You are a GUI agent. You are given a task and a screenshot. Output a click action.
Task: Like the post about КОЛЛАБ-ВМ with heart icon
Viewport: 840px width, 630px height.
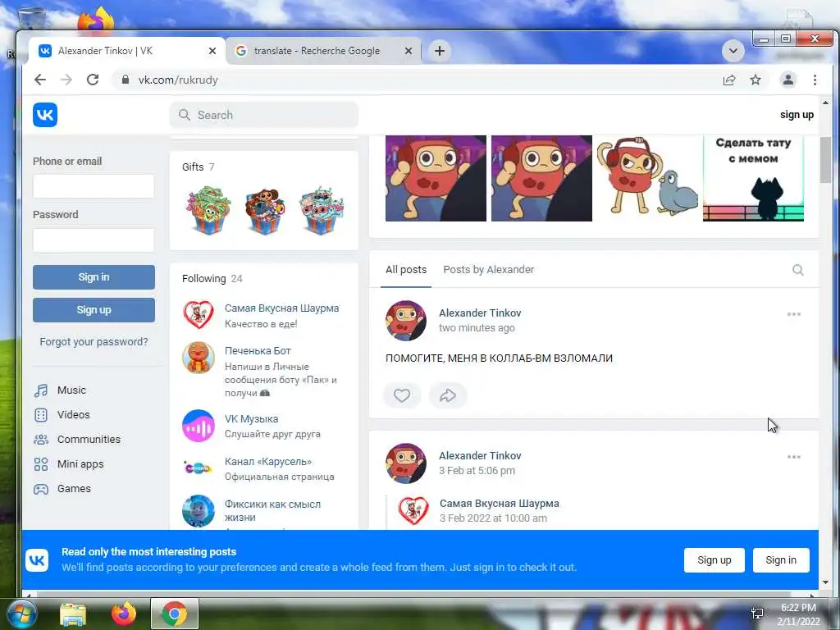402,395
